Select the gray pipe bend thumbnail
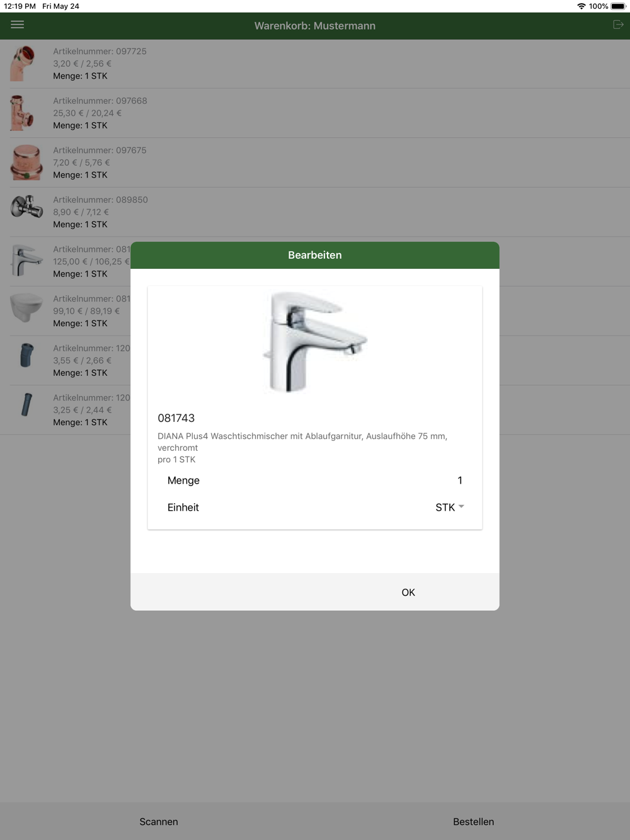This screenshot has height=840, width=630. [26, 360]
